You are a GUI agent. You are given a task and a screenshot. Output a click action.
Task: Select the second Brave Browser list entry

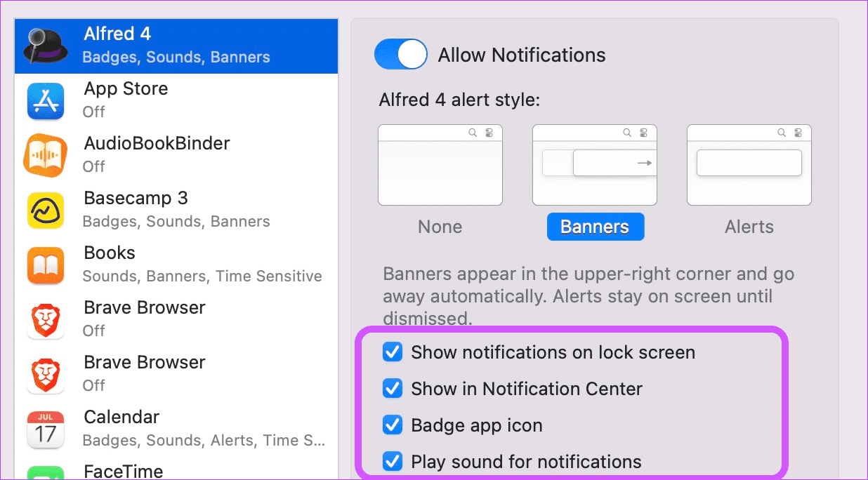coord(176,374)
